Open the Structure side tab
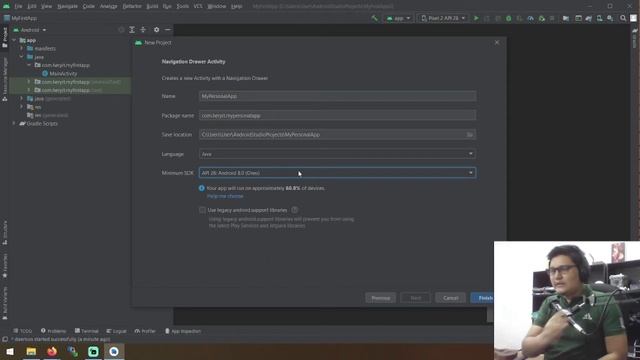The width and height of the screenshot is (640, 360). tap(4, 233)
